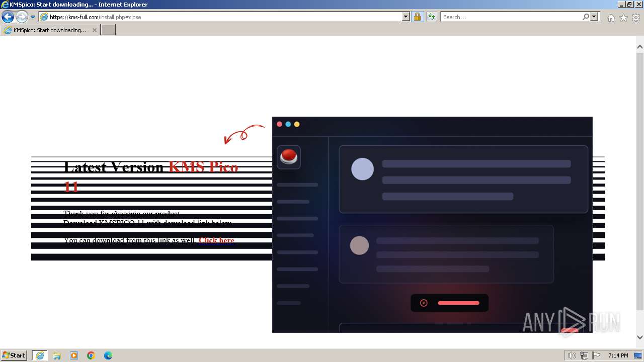
Task: Open the Tools gear icon
Action: 636,18
